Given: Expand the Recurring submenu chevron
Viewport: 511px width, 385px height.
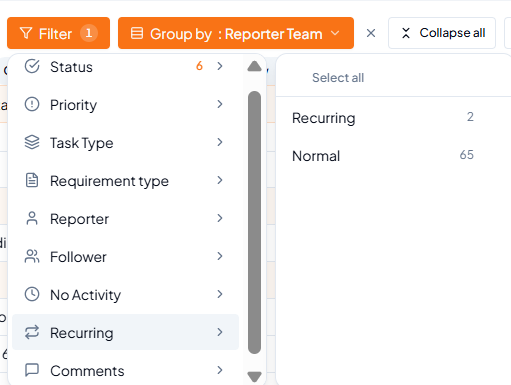Looking at the screenshot, I should click(x=220, y=332).
